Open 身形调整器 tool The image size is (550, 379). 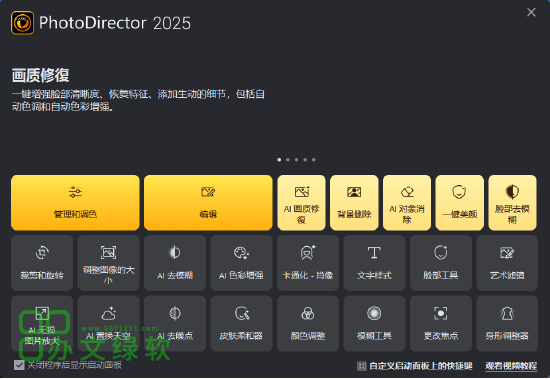(x=507, y=323)
